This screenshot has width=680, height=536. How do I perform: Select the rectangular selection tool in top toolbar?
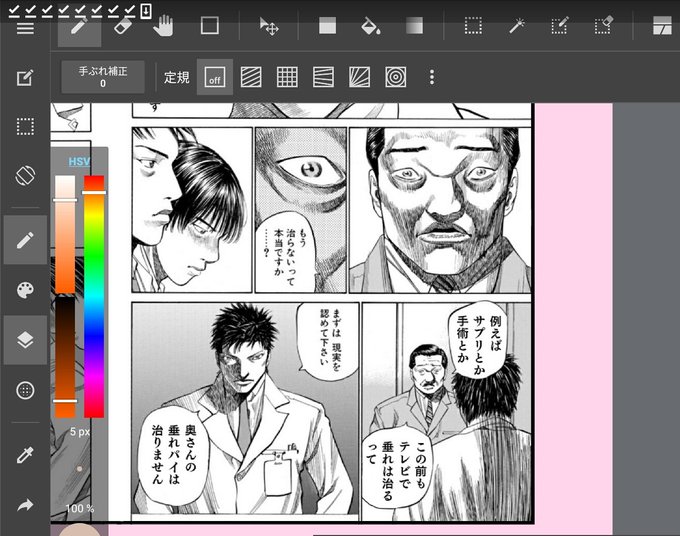[x=473, y=26]
